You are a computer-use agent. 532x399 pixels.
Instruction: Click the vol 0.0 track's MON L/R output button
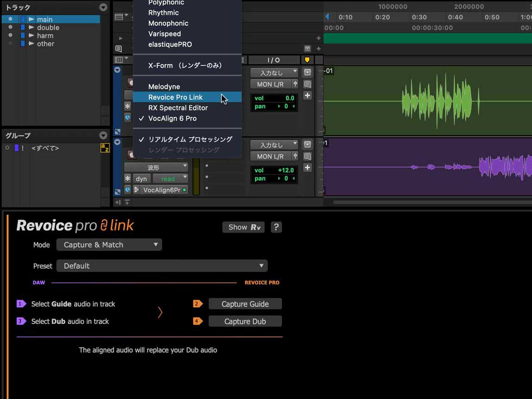tap(271, 84)
